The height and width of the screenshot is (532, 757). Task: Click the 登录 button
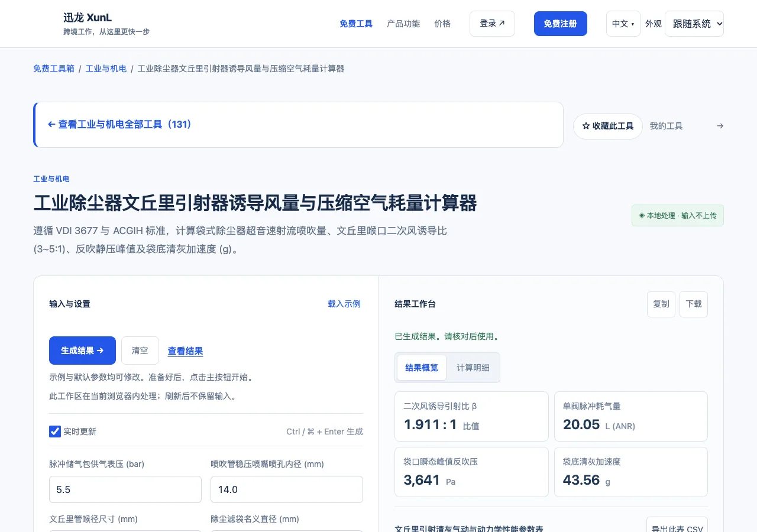pos(492,24)
